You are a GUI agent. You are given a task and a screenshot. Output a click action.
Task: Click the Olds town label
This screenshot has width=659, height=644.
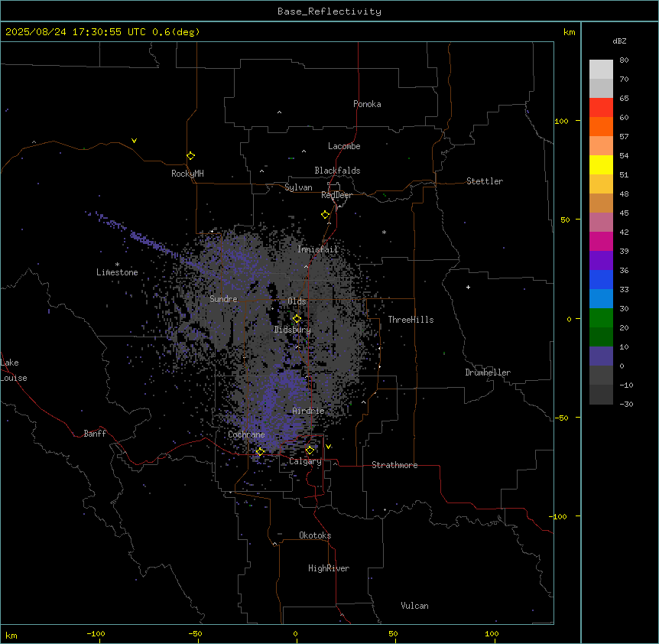297,301
